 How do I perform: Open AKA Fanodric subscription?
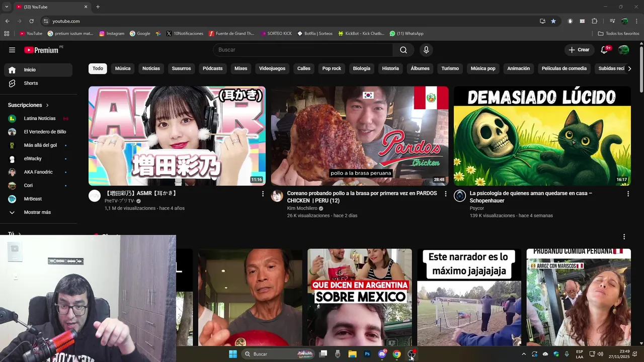(x=38, y=172)
